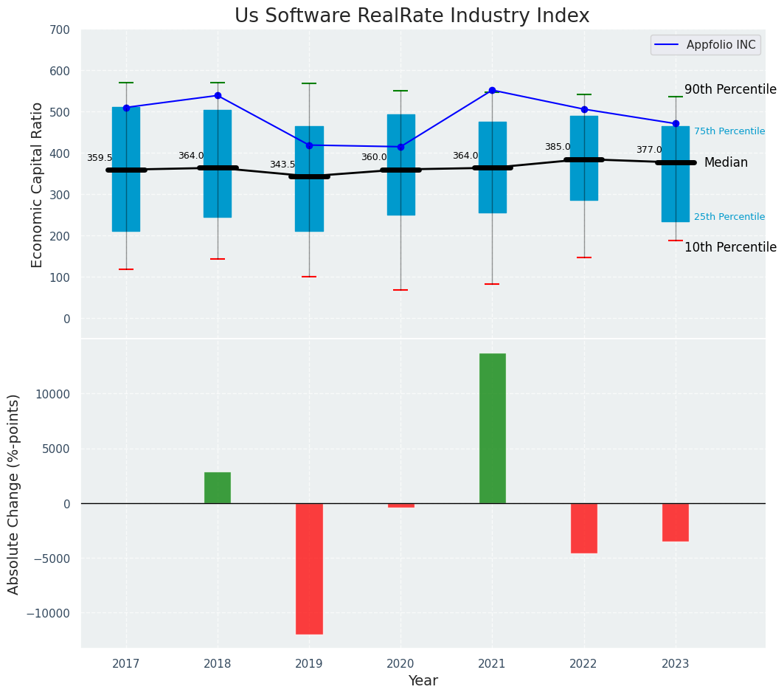Click the 2020 x-axis tick label
784x695 pixels.
400,664
